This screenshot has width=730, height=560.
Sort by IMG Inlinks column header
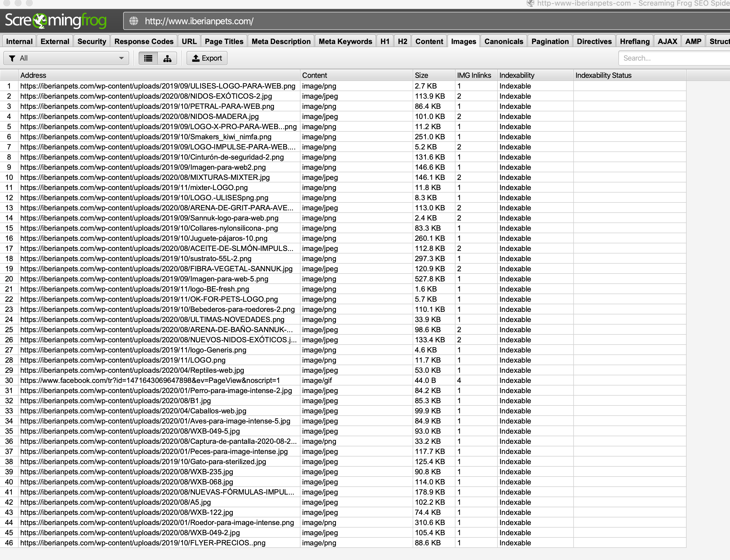476,75
